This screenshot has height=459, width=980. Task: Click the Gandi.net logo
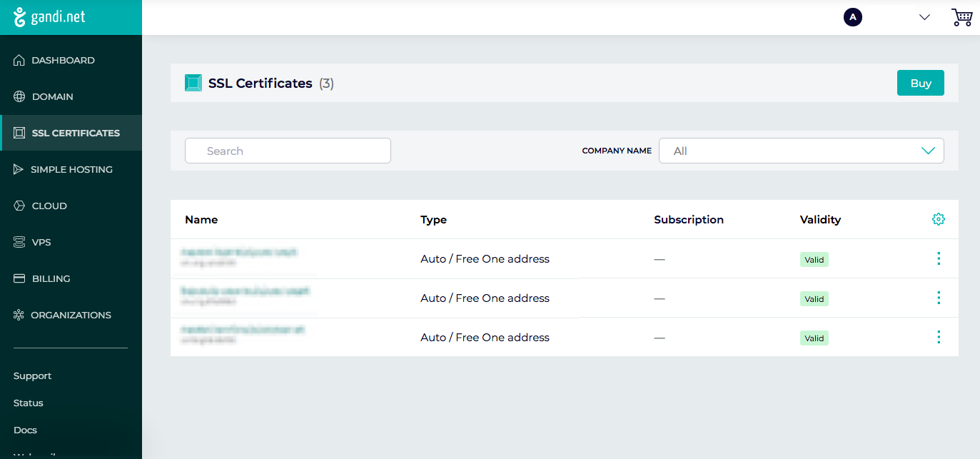50,17
